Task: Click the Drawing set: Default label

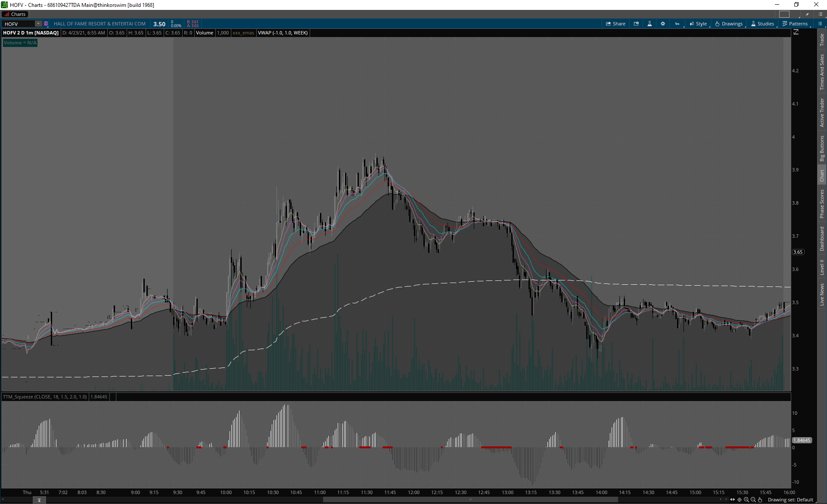Action: pos(790,500)
